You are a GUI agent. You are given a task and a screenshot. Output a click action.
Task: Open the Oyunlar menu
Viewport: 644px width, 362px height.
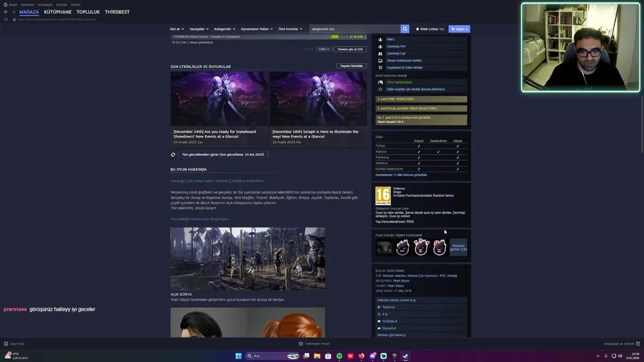point(62,5)
